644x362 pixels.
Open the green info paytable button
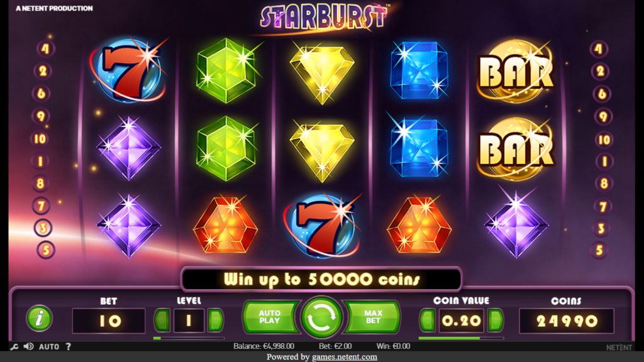(39, 318)
